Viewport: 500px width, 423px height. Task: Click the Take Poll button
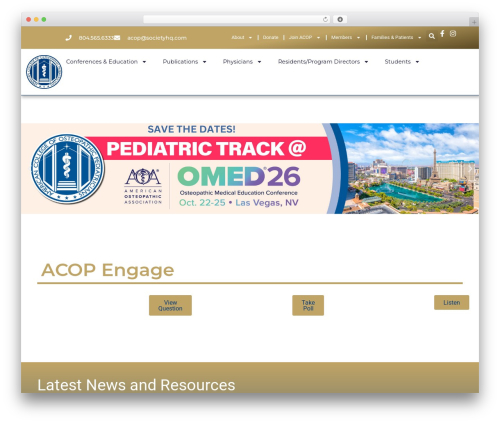pyautogui.click(x=308, y=305)
